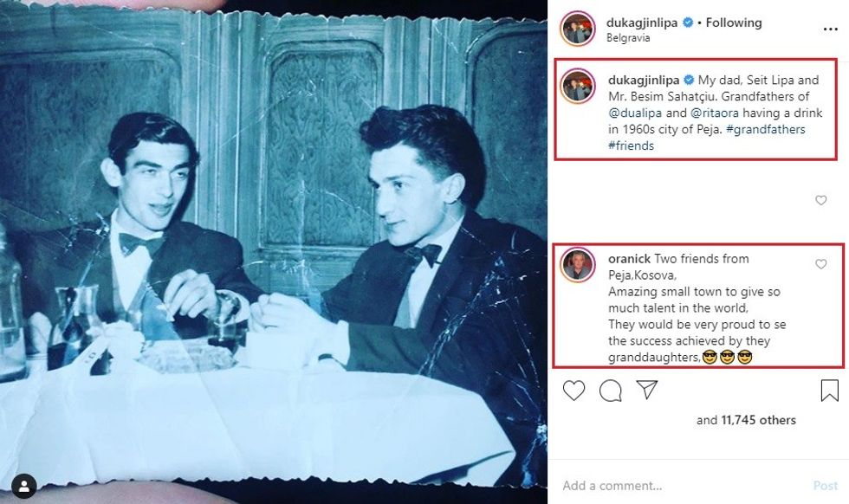Open the three-dot more options menu
This screenshot has width=849, height=504.
[830, 29]
